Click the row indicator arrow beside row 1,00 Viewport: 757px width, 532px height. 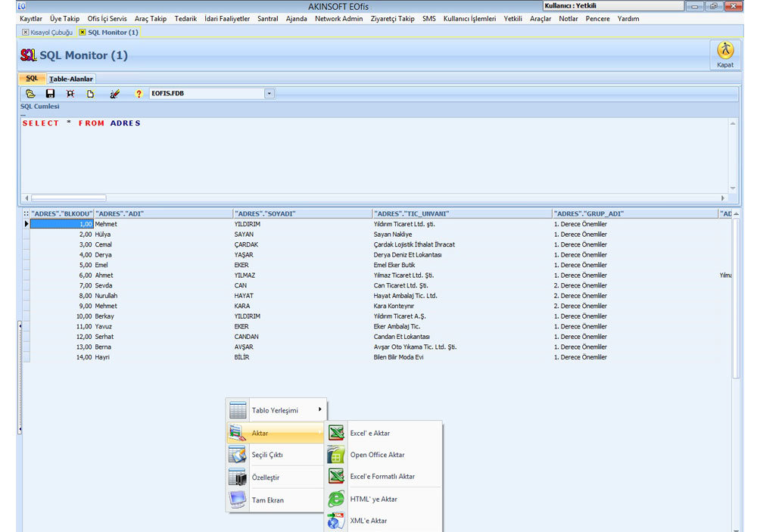(x=26, y=224)
